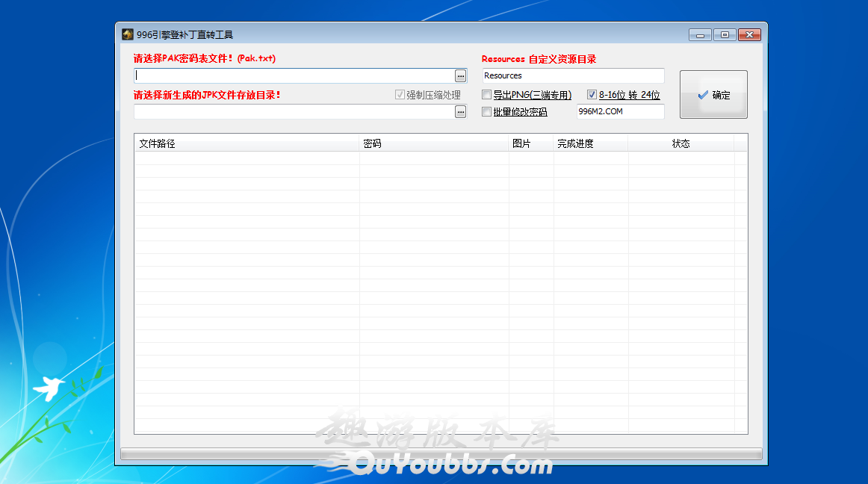
Task: Click the JPK output directory text field
Action: [294, 112]
